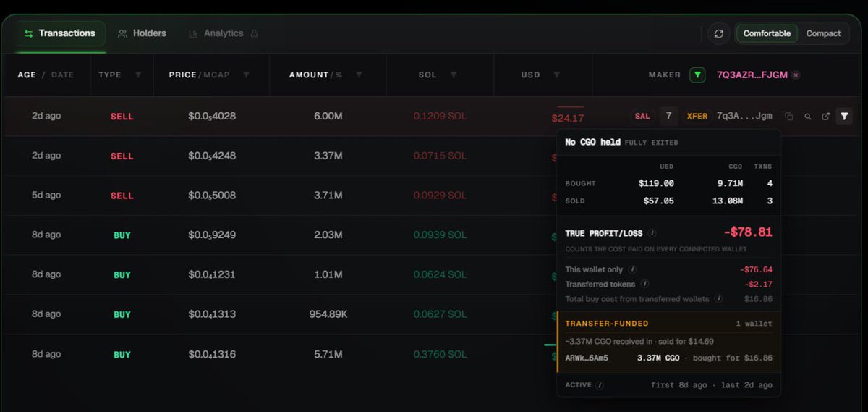868x412 pixels.
Task: Click the TRANSFER-FUNDED heading
Action: pyautogui.click(x=607, y=324)
